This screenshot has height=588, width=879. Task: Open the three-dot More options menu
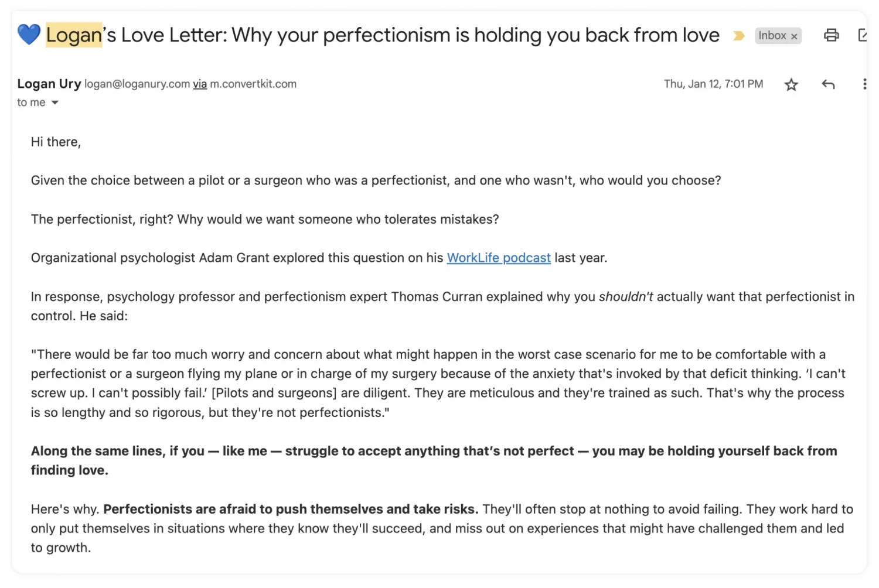click(x=864, y=84)
